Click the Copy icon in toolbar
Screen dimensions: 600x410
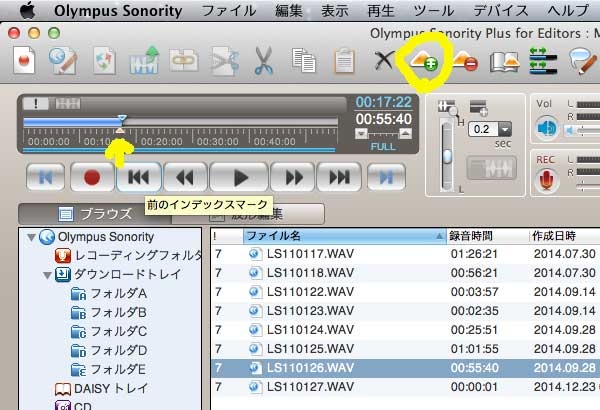click(x=304, y=60)
